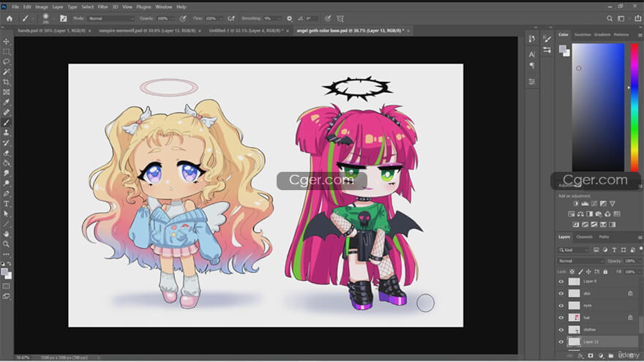Add Brightness/Contrast adjustment
644x362 pixels.
[x=576, y=203]
